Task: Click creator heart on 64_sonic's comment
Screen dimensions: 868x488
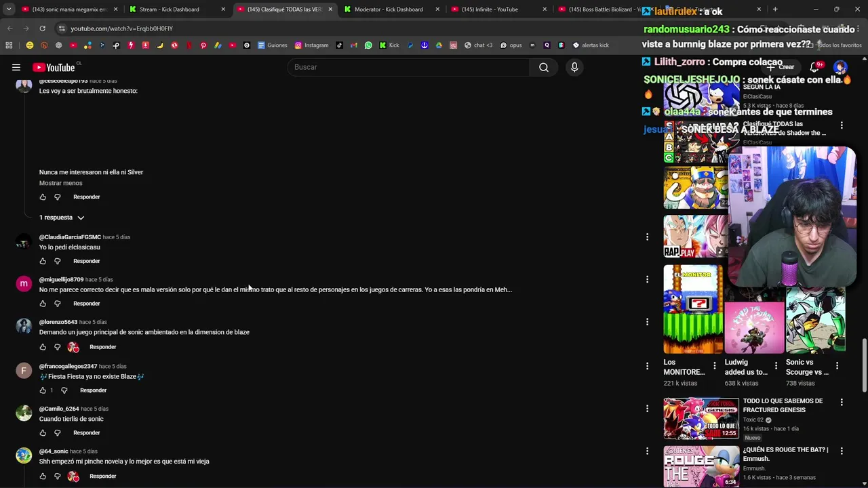Action: pyautogui.click(x=73, y=476)
